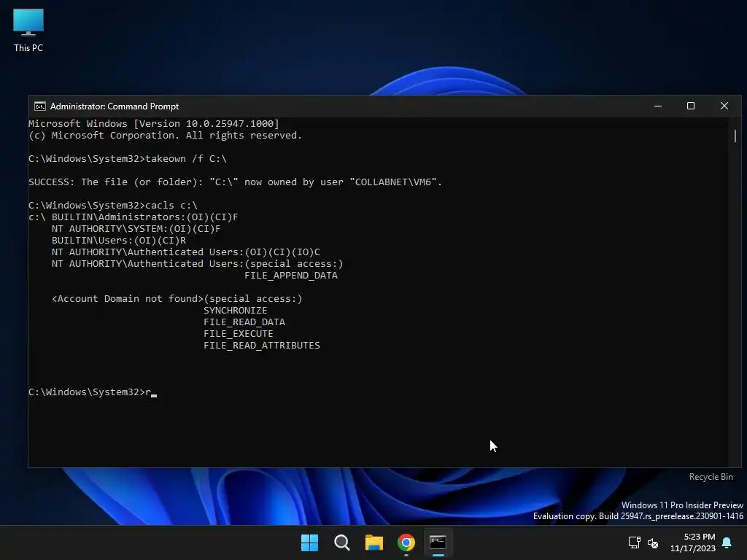Maximize the Command Prompt window
Screen dimensions: 747x560
pos(691,106)
